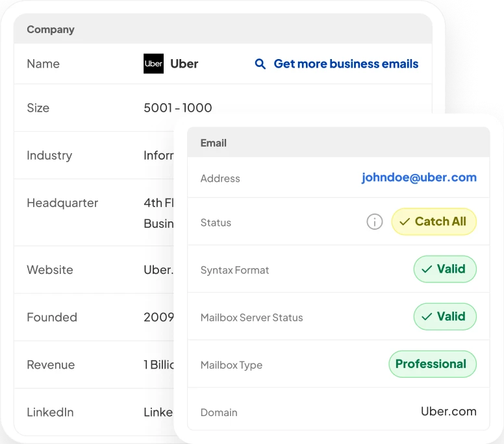Click the checkmark inside Catch All badge
Screen dimensions: 504x444
[405, 222]
